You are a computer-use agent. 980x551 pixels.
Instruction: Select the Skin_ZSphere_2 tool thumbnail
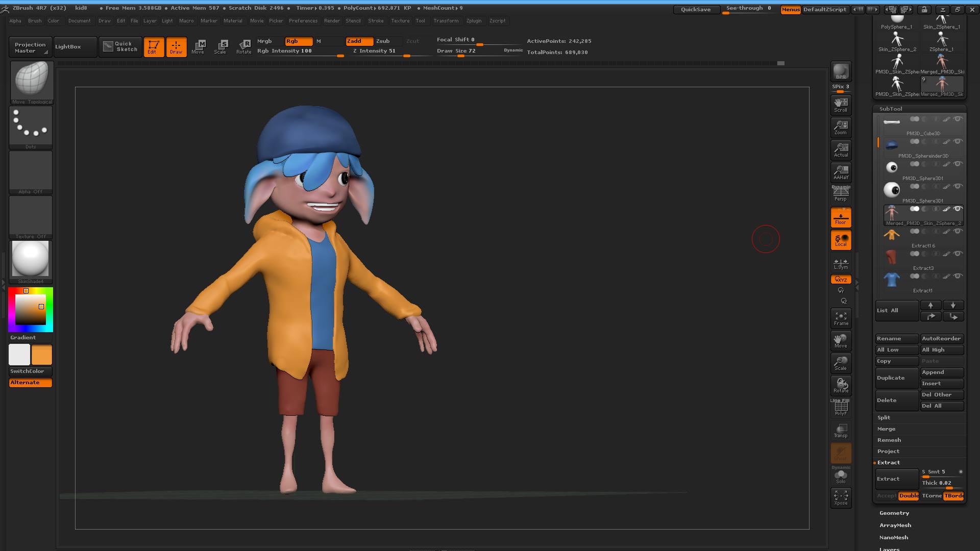click(x=897, y=42)
